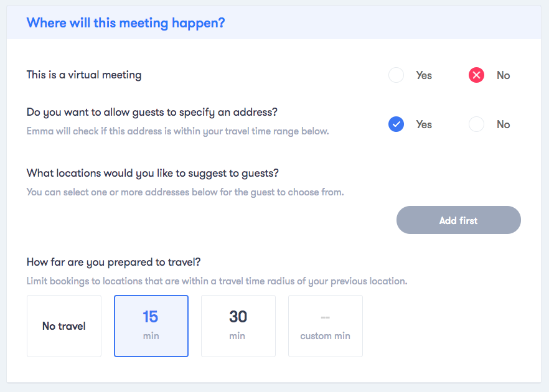
Task: Select the 15 min travel option
Action: point(151,326)
